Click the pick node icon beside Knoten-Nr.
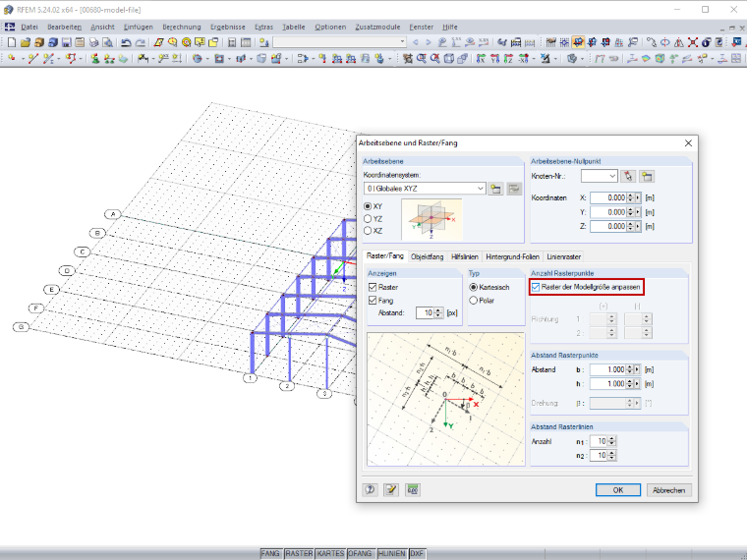 click(x=628, y=176)
